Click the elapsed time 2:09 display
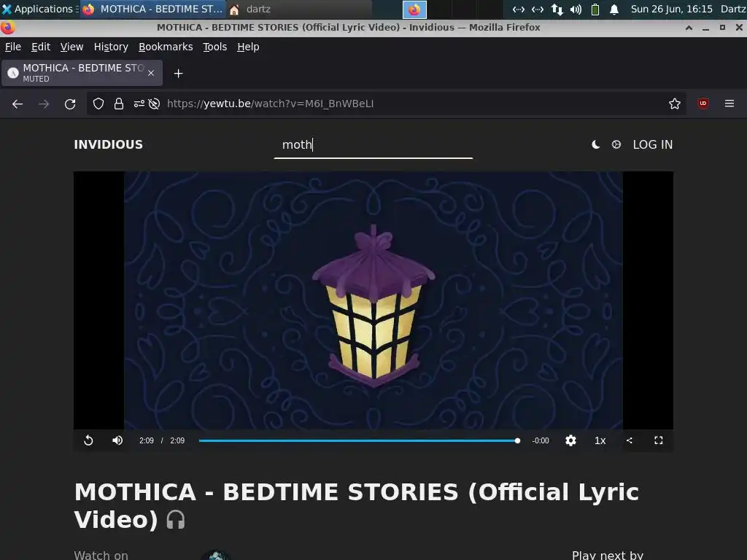The image size is (747, 560). pyautogui.click(x=146, y=440)
